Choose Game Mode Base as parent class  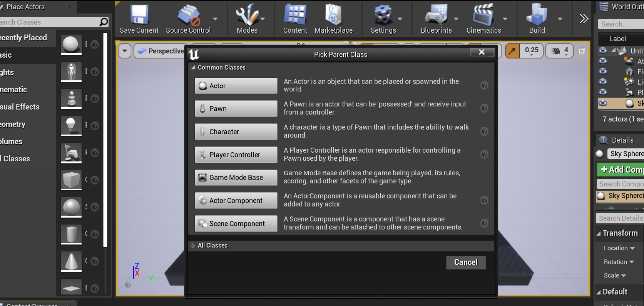pos(236,177)
